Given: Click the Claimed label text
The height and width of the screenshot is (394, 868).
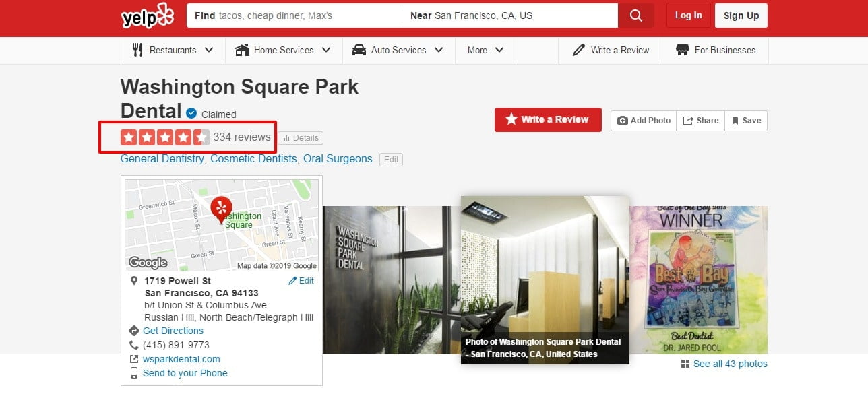Looking at the screenshot, I should coord(219,114).
